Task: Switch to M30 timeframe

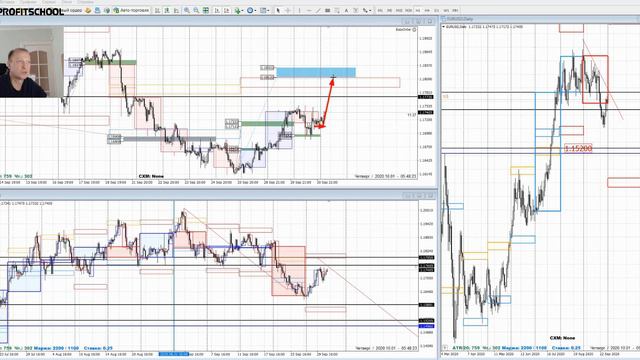Action: (409, 10)
